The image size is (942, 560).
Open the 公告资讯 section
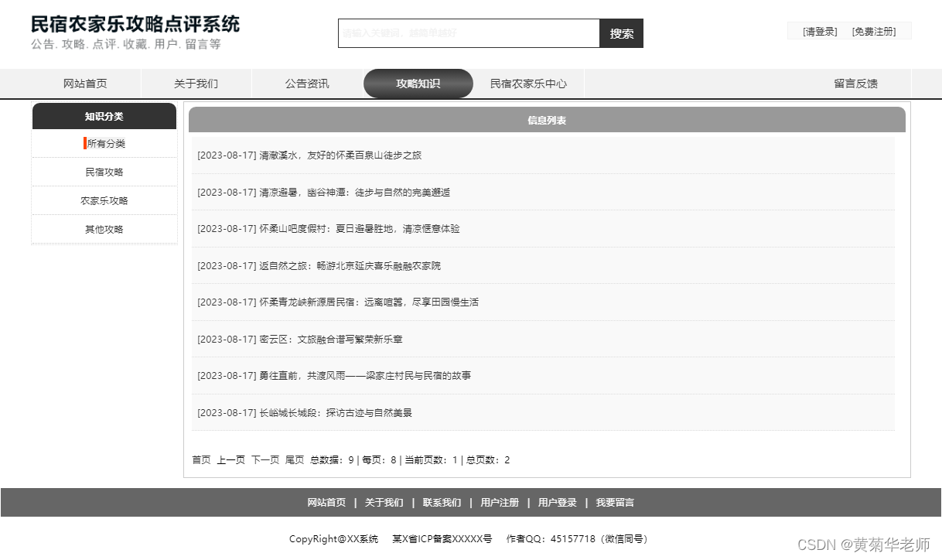click(307, 84)
